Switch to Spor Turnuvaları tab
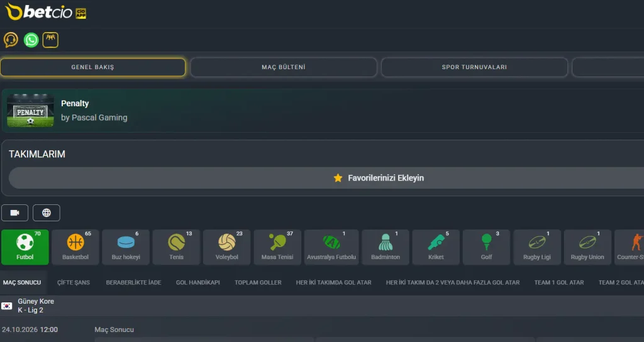 tap(474, 67)
